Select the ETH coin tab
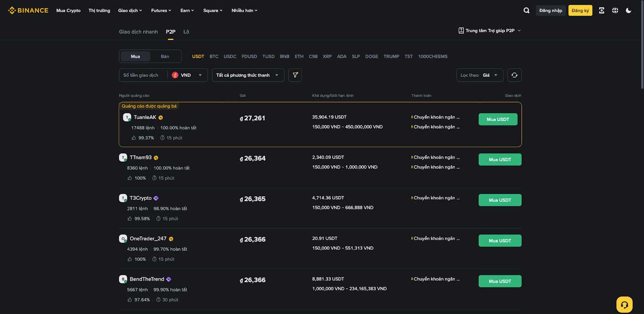 [299, 56]
